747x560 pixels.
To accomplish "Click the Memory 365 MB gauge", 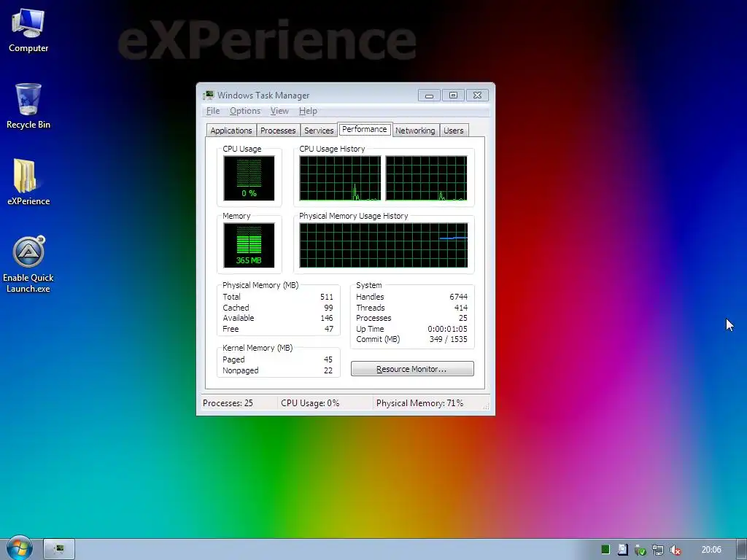I will pyautogui.click(x=249, y=245).
